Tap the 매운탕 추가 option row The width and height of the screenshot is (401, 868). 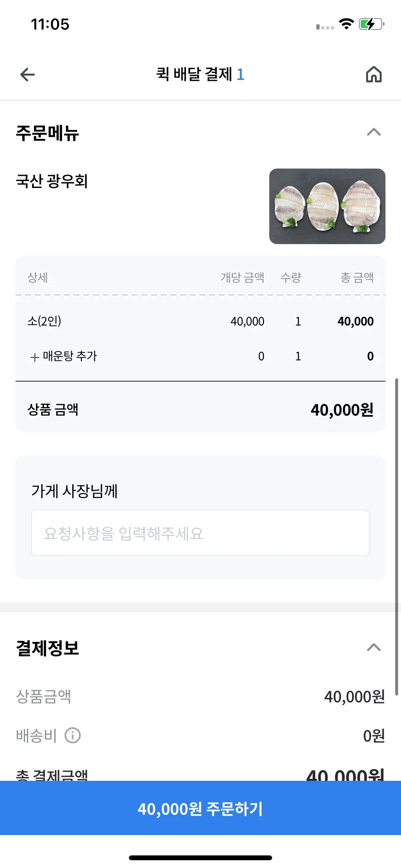coord(200,356)
